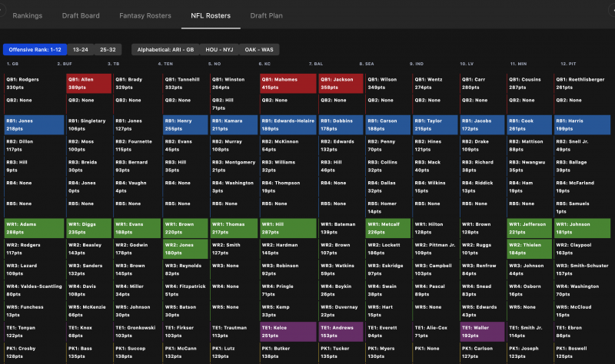Click PK1: Crosby 128pts cell

click(34, 352)
